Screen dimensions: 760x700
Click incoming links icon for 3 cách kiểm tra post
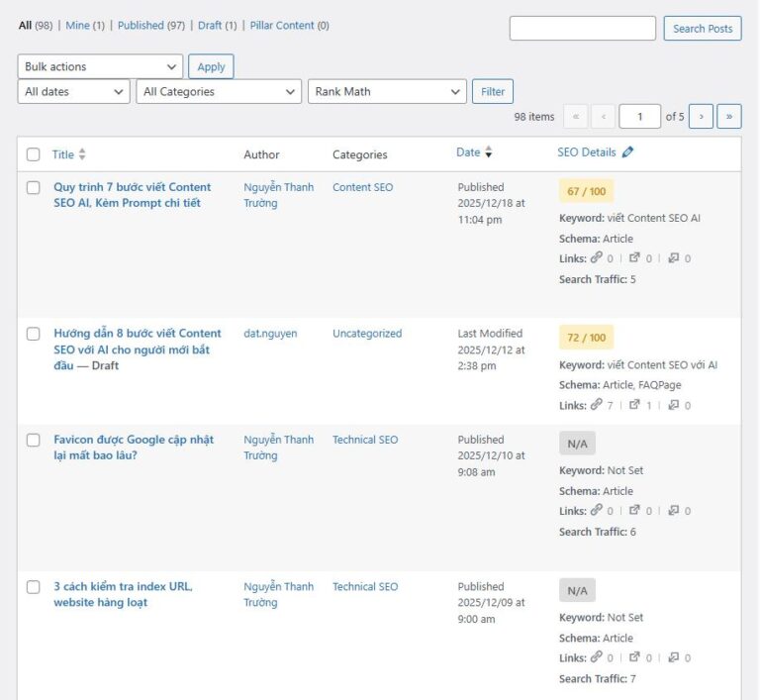674,657
